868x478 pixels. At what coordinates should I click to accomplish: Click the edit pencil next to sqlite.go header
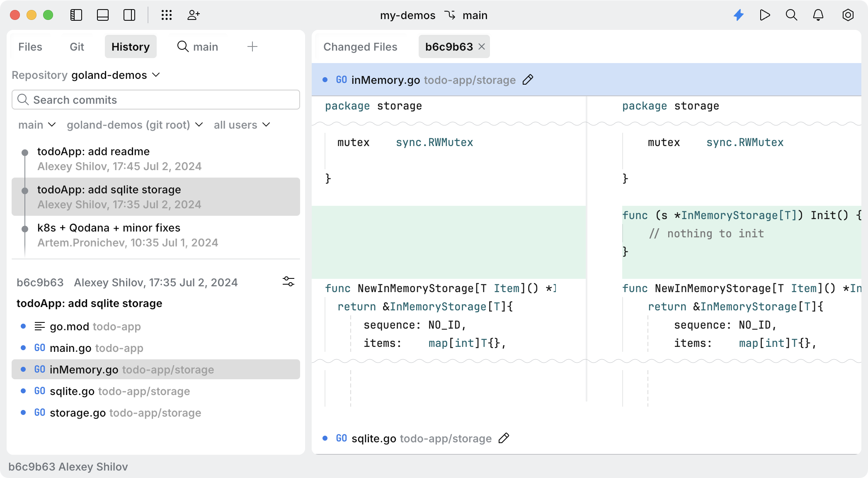click(x=504, y=438)
